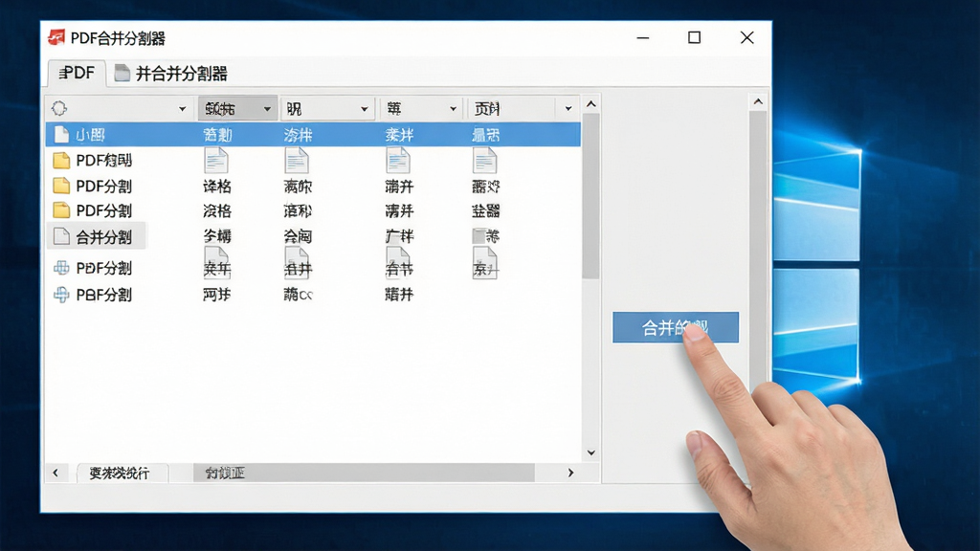Open the 明 column header dropdown arrow
The height and width of the screenshot is (551, 980).
tap(365, 109)
